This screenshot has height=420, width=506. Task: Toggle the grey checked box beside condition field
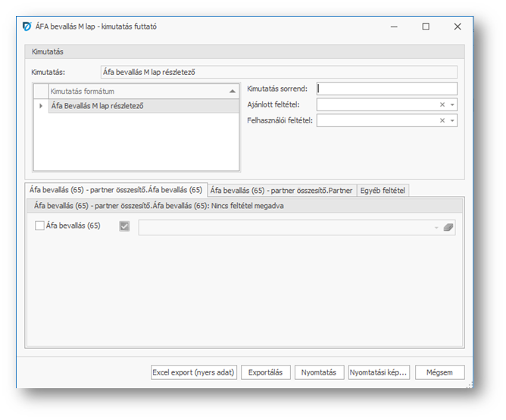(x=125, y=226)
